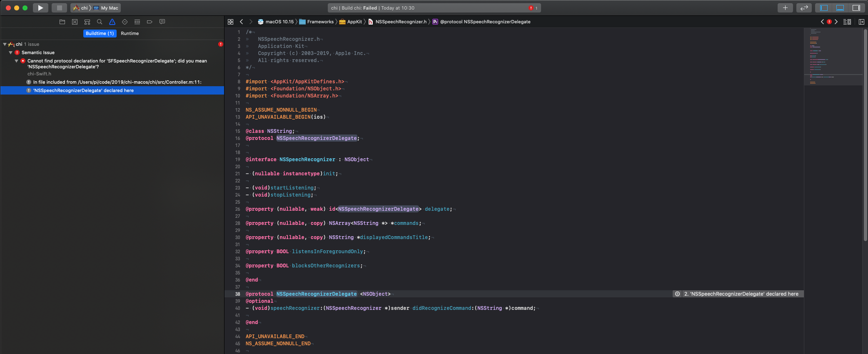Viewport: 868px width, 354px height.
Task: Choose the My Mac run destination
Action: click(x=106, y=8)
